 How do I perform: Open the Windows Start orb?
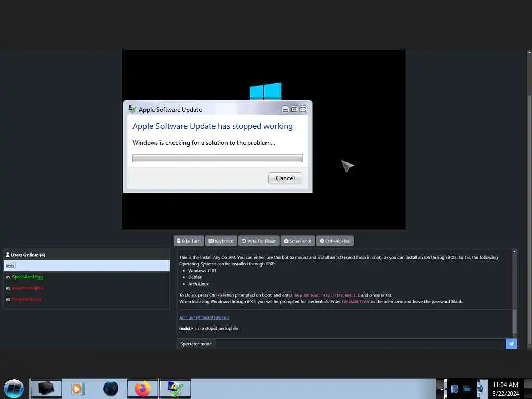(14, 389)
